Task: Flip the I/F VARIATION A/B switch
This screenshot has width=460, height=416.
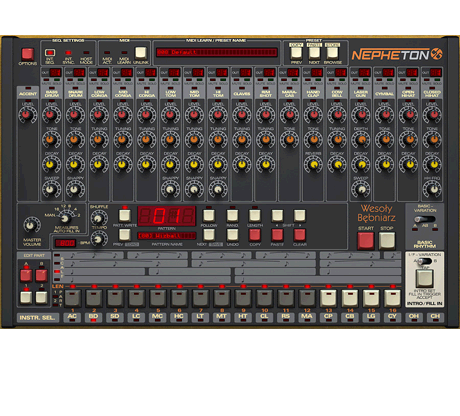Action: pos(424,261)
